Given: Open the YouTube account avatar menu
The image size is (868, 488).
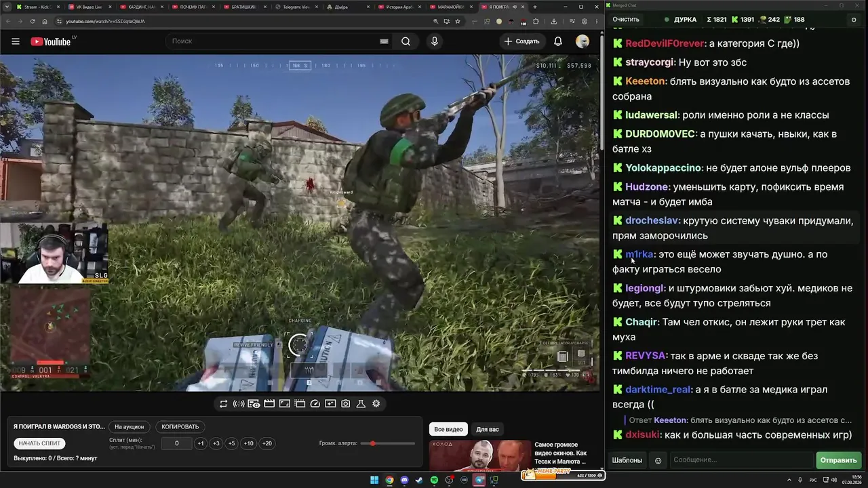Looking at the screenshot, I should pyautogui.click(x=583, y=41).
